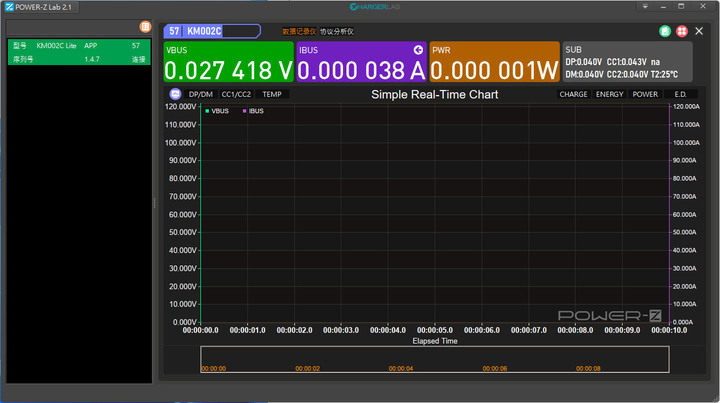Show the CHARGE chart view
Image resolution: width=720 pixels, height=403 pixels.
point(573,94)
